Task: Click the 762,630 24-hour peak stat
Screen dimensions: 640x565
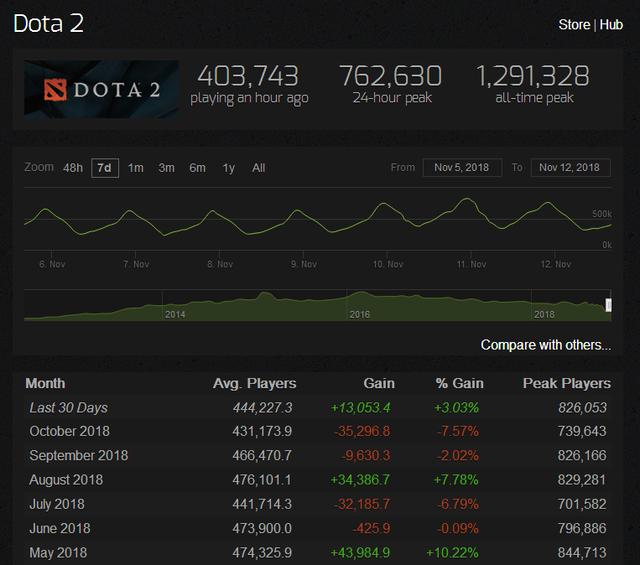Action: (x=391, y=85)
